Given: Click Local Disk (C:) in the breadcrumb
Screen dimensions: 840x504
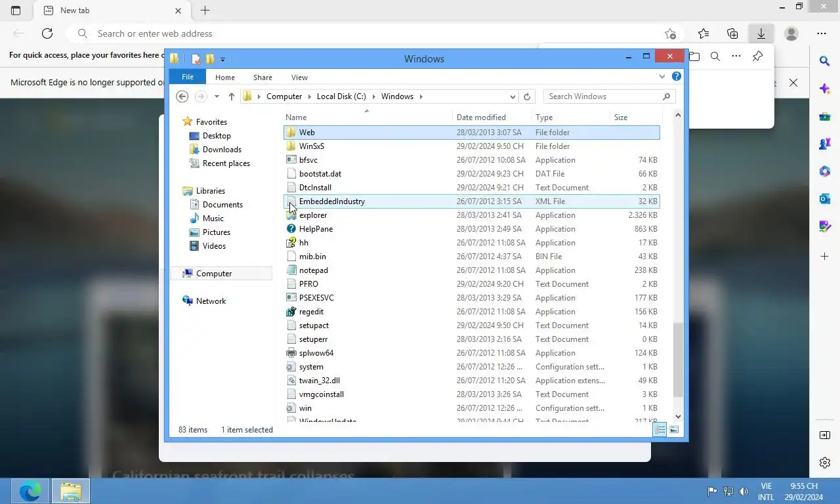Looking at the screenshot, I should point(341,96).
